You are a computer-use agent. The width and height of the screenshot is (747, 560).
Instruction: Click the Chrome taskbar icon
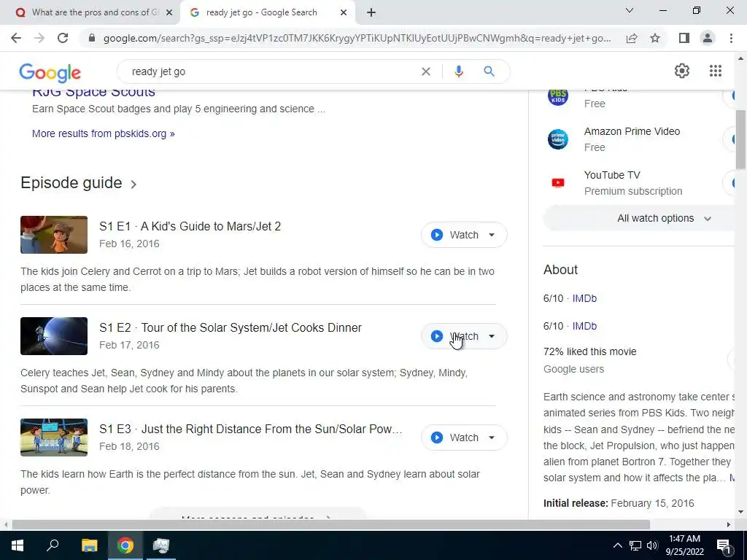pos(125,545)
